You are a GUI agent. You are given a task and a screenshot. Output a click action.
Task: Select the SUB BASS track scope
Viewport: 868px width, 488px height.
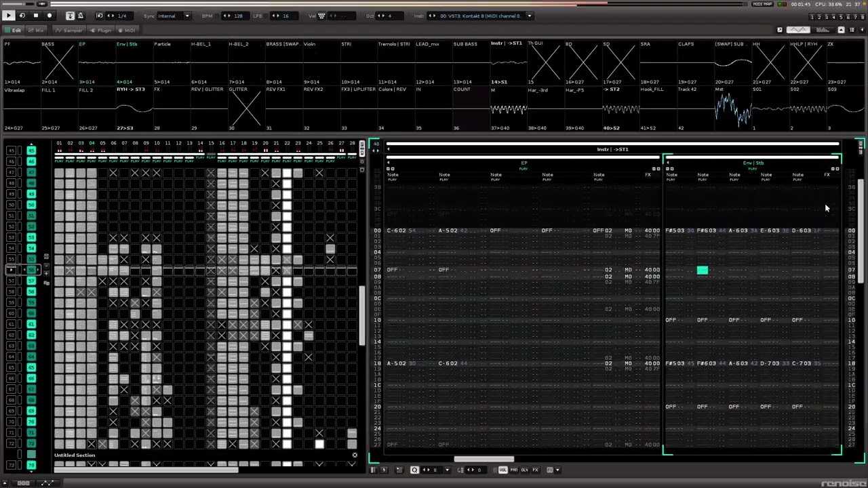(471, 62)
